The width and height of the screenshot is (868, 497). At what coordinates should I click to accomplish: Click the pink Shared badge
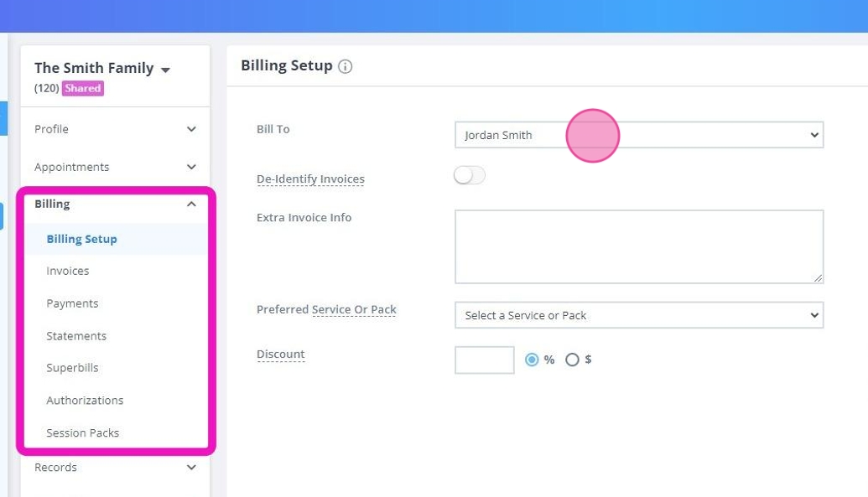[x=83, y=88]
